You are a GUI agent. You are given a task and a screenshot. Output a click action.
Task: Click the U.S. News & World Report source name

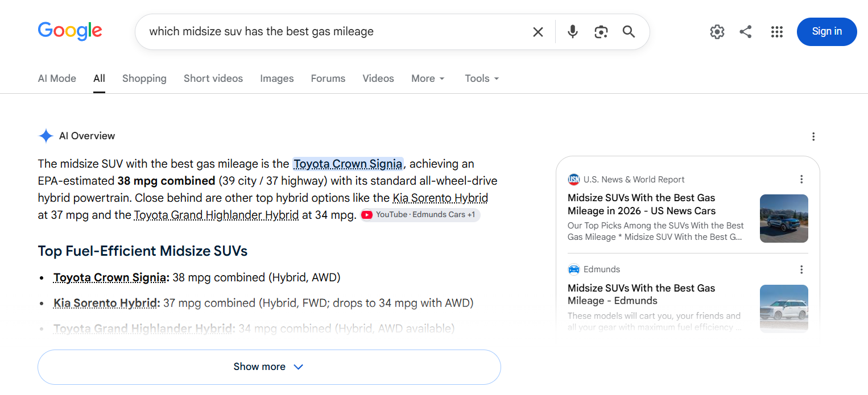pos(634,180)
